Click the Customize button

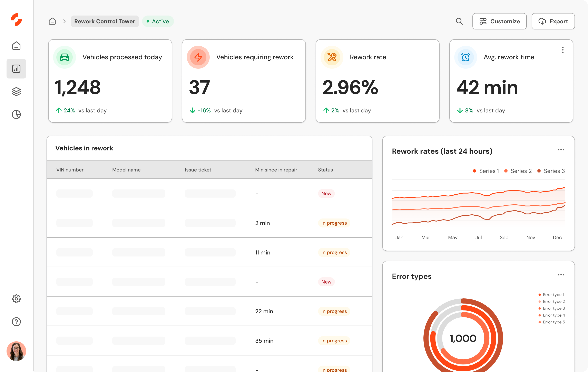[499, 21]
